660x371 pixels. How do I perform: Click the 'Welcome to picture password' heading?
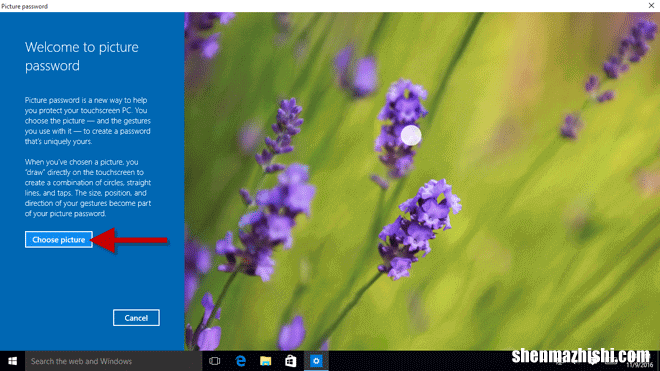coord(82,56)
